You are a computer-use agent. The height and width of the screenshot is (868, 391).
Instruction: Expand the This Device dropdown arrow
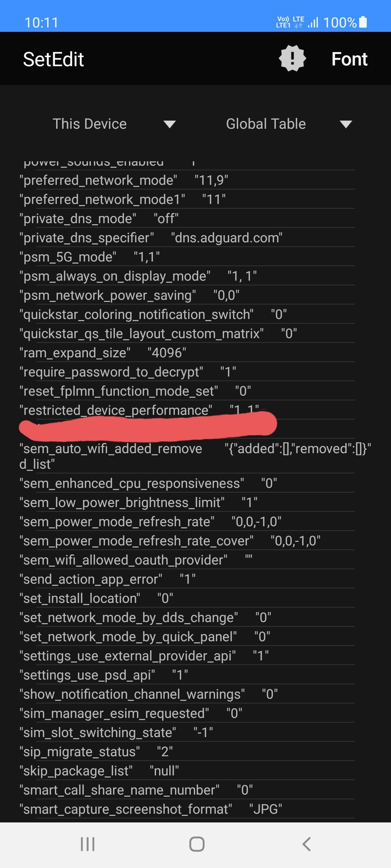pyautogui.click(x=169, y=124)
